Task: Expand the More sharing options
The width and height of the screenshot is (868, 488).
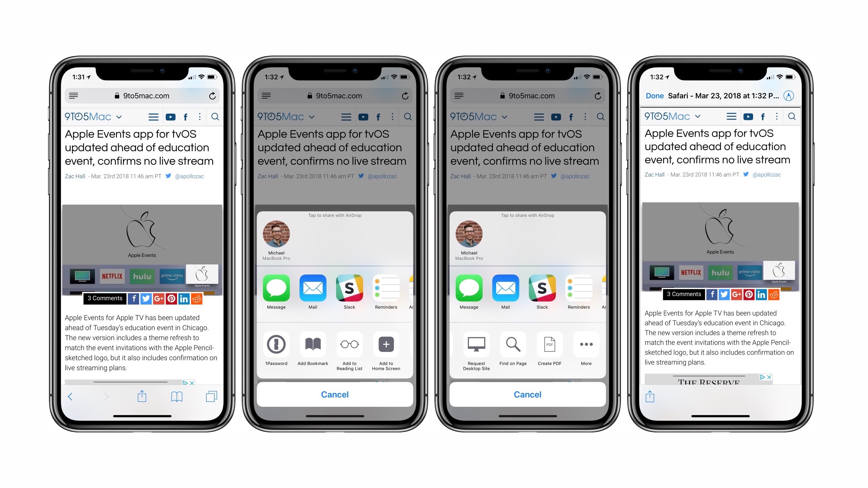Action: click(585, 345)
